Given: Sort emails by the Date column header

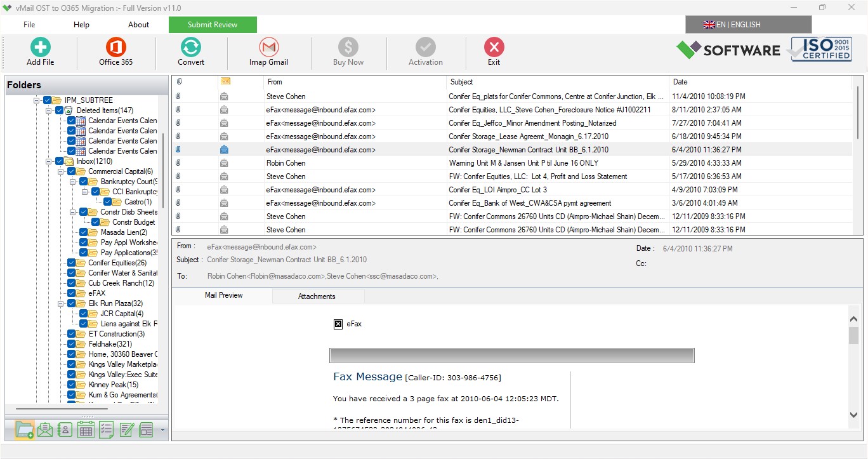Looking at the screenshot, I should 761,82.
